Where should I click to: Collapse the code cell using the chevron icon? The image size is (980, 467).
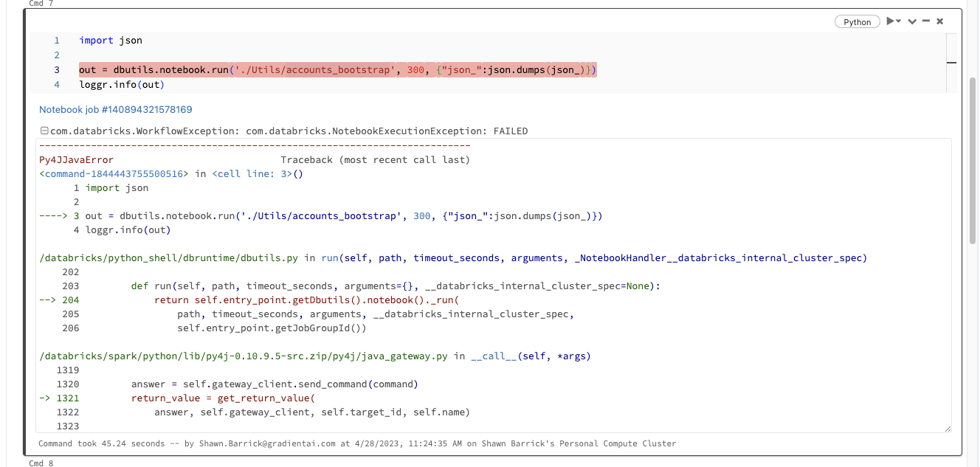click(x=911, y=21)
